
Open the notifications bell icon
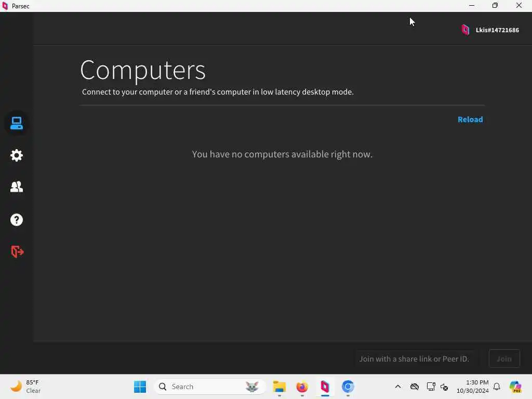pos(497,387)
